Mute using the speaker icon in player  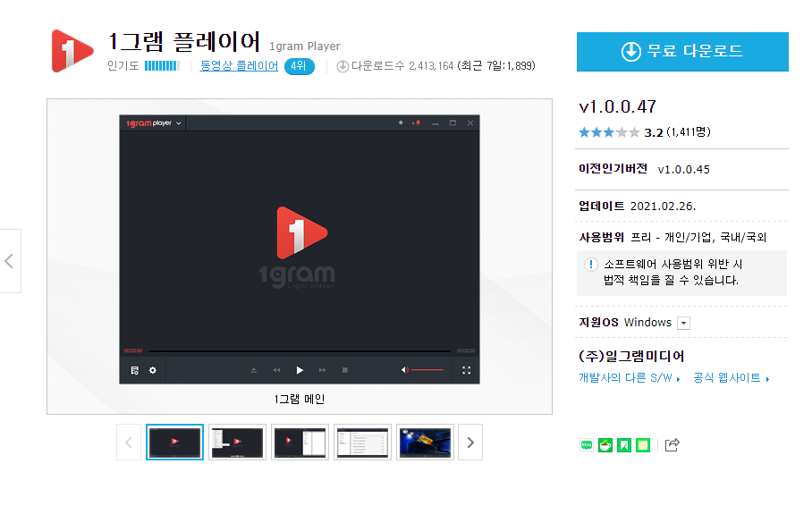[405, 370]
